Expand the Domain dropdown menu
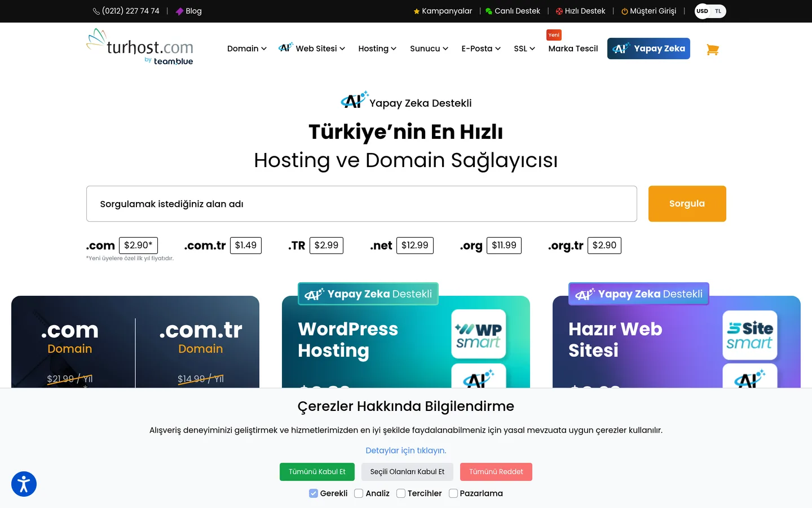This screenshot has height=508, width=812. coord(247,49)
